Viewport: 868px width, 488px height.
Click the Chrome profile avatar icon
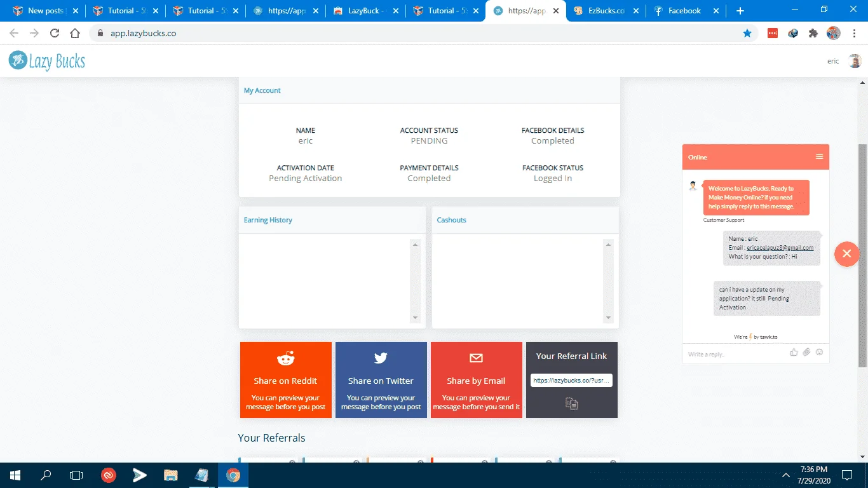pyautogui.click(x=834, y=34)
